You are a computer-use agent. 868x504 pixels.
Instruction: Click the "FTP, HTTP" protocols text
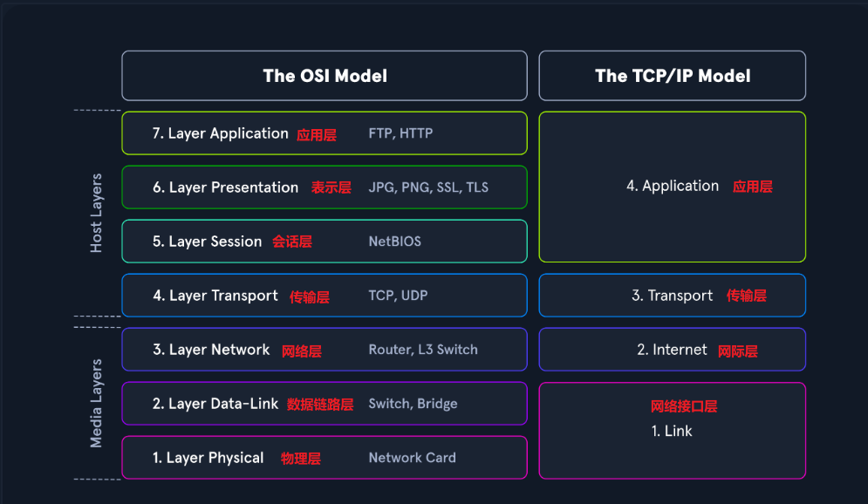400,133
